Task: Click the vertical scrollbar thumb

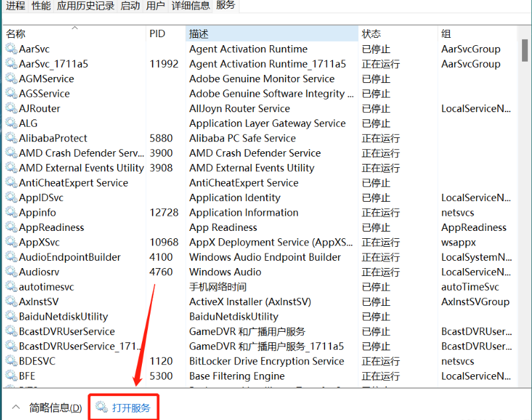Action: (x=525, y=50)
